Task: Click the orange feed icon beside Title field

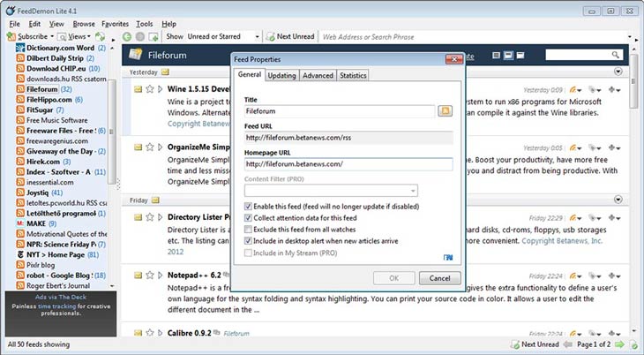Action: coord(445,111)
